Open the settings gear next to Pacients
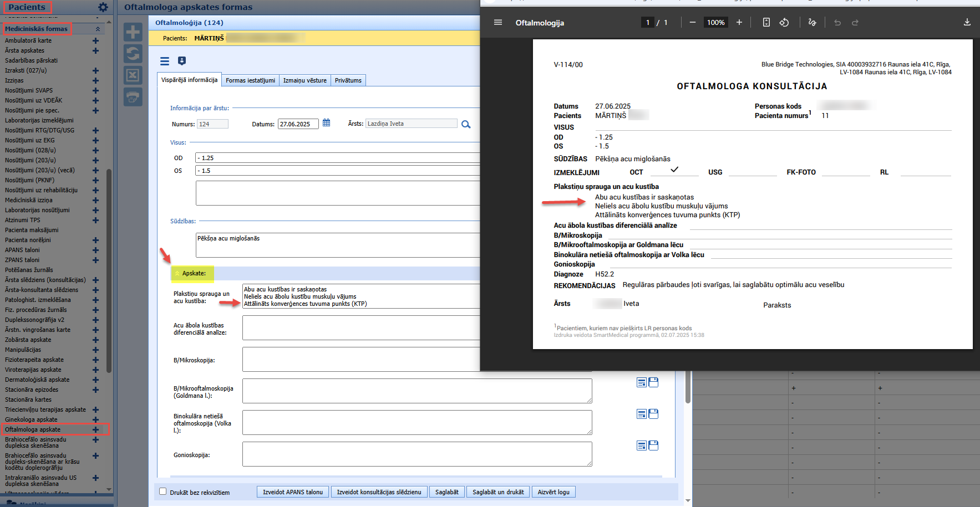 [x=103, y=7]
